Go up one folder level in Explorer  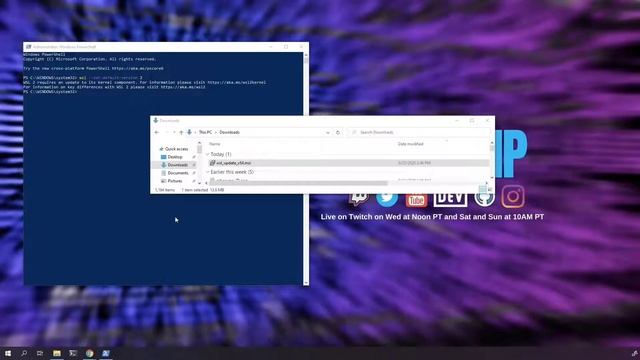pos(181,132)
